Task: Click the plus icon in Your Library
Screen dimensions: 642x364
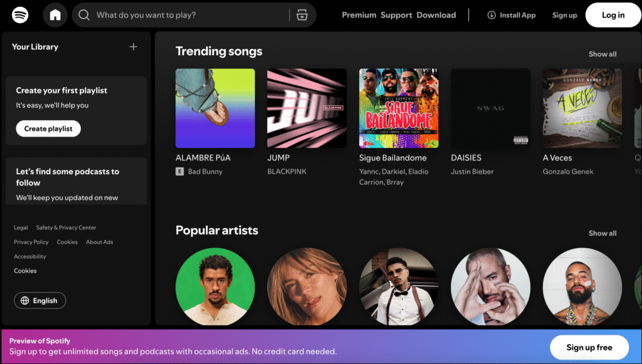Action: coord(134,46)
